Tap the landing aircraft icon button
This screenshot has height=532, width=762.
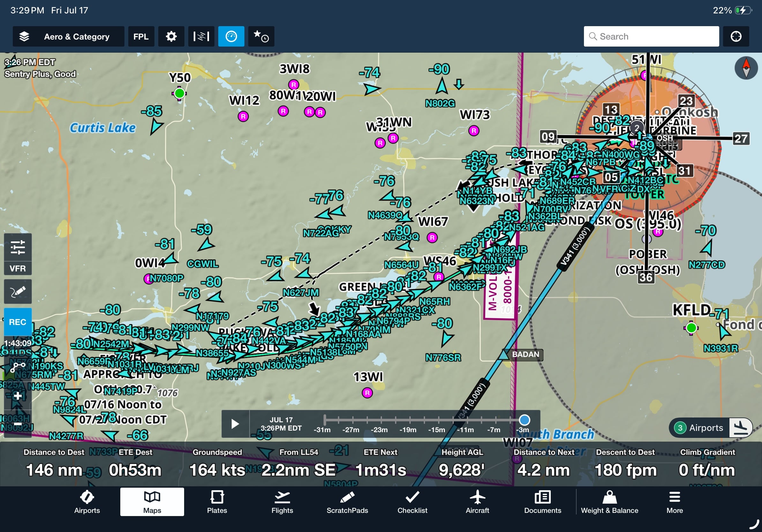tap(741, 428)
